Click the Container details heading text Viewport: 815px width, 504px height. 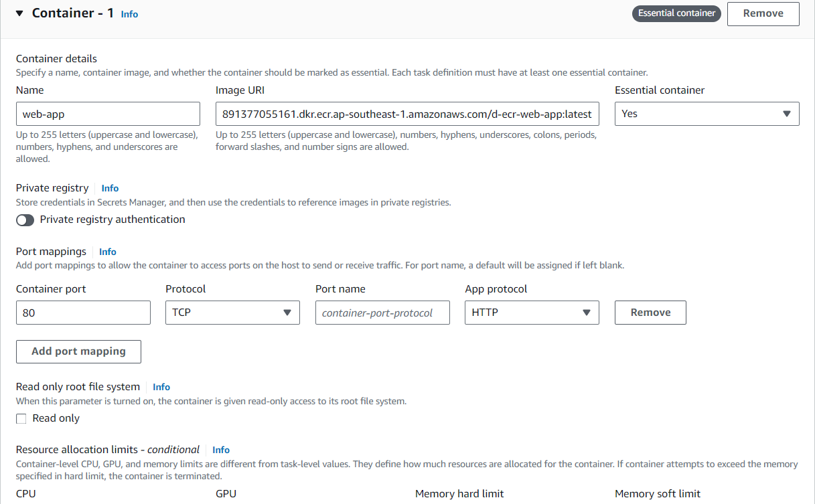tap(56, 59)
